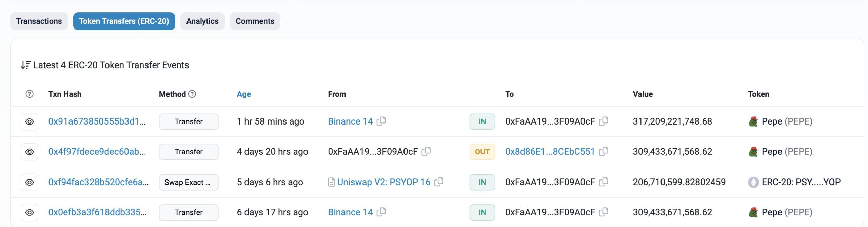Screen dimensions: 868x227
Task: Preview transaction 0x4f97fdece9dec60ab with eye icon
Action: (29, 152)
